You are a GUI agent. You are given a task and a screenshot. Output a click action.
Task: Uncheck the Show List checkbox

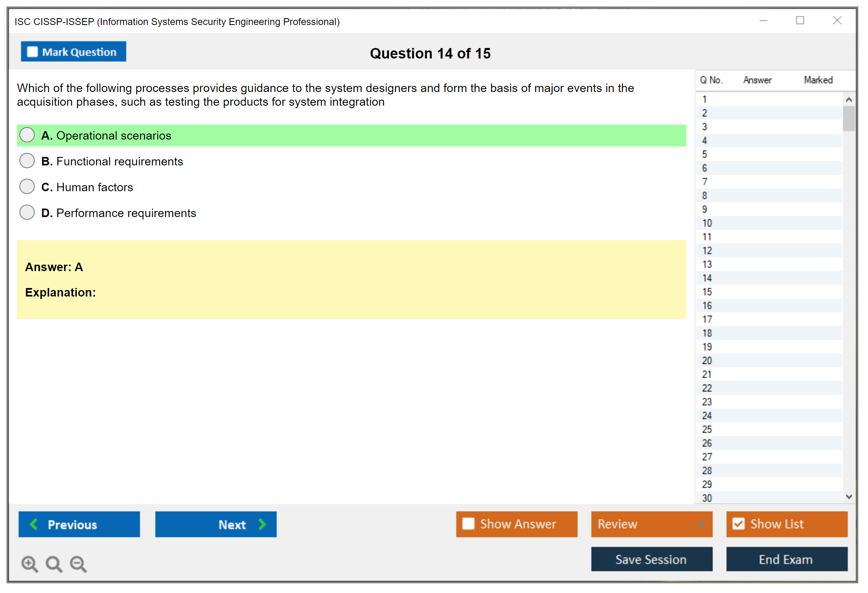point(738,524)
